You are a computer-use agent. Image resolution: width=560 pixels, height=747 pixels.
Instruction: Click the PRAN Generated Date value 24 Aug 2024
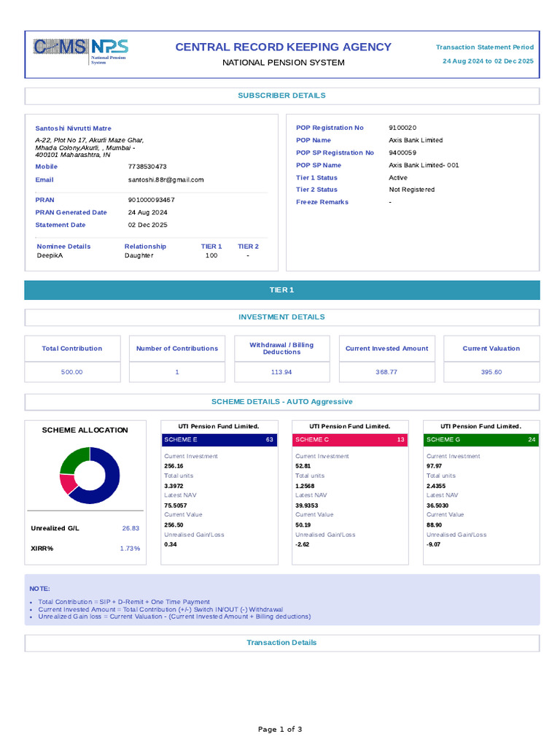coord(147,212)
